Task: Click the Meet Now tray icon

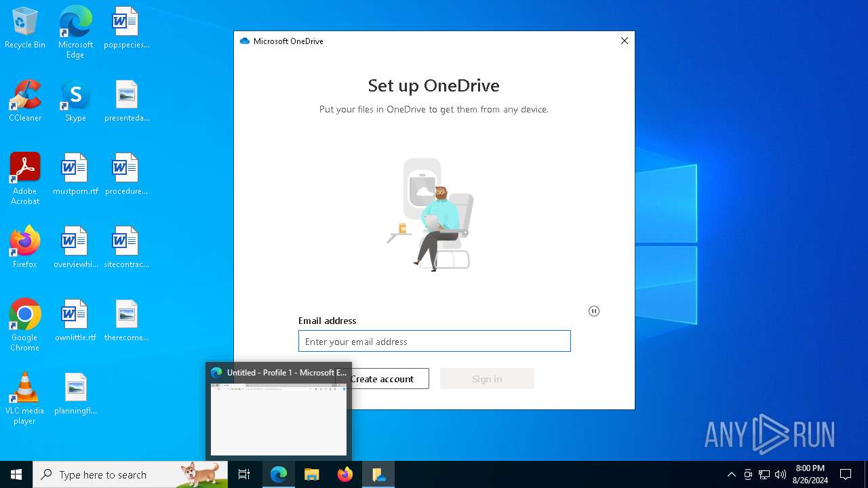Action: 748,474
